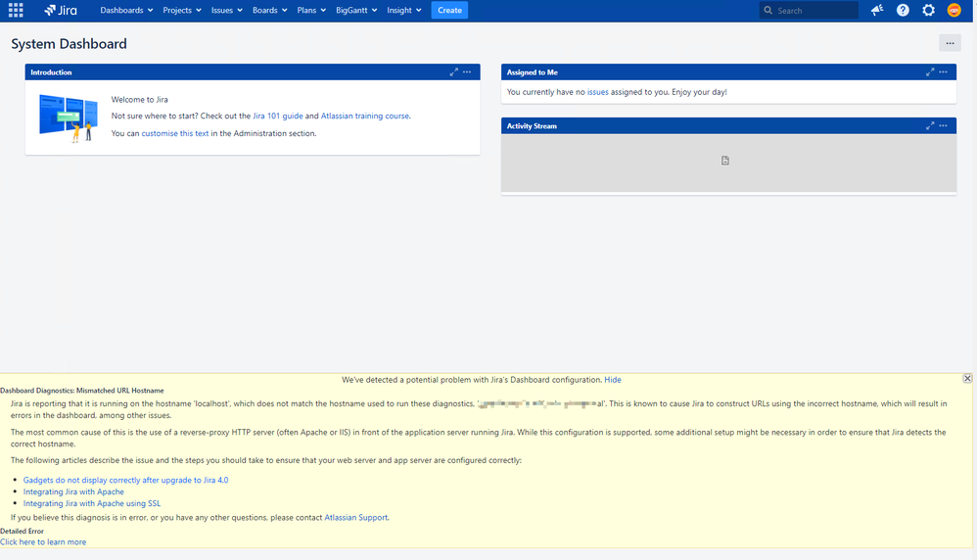Click the System Dashboard heading
The image size is (977, 560).
[x=69, y=44]
